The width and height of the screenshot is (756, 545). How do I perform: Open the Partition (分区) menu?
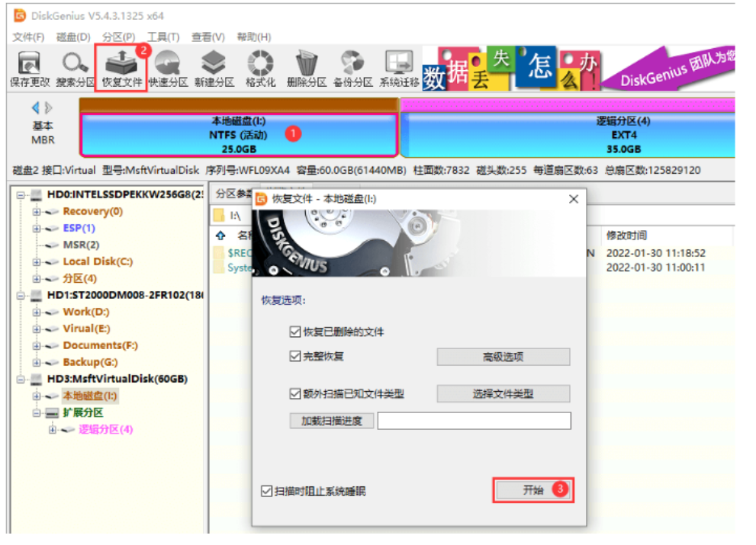click(x=118, y=37)
